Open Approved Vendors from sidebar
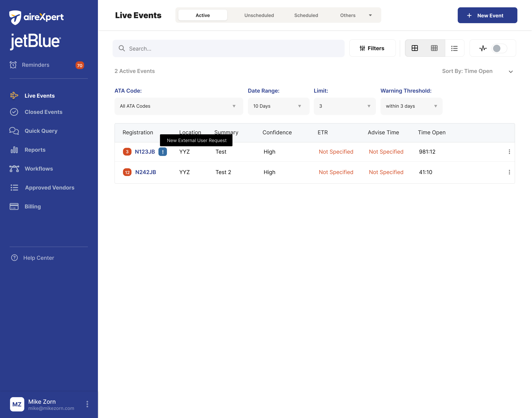 point(50,187)
